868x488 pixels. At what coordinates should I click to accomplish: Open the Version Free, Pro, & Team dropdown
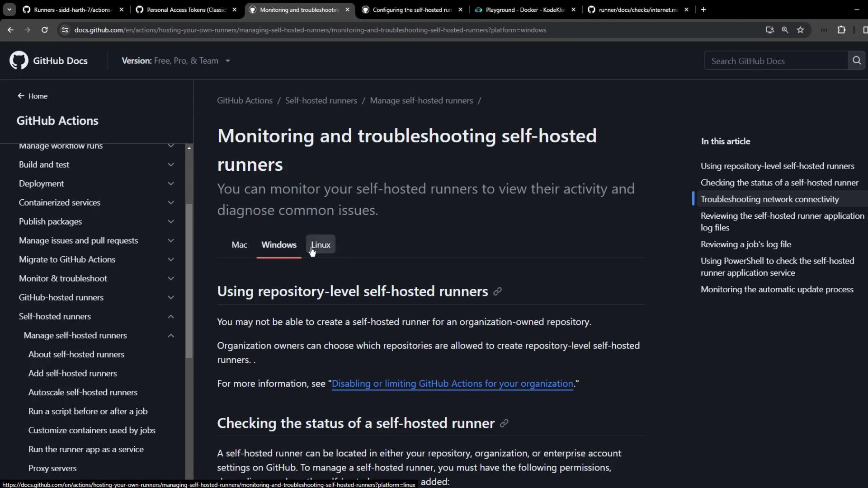pyautogui.click(x=176, y=61)
